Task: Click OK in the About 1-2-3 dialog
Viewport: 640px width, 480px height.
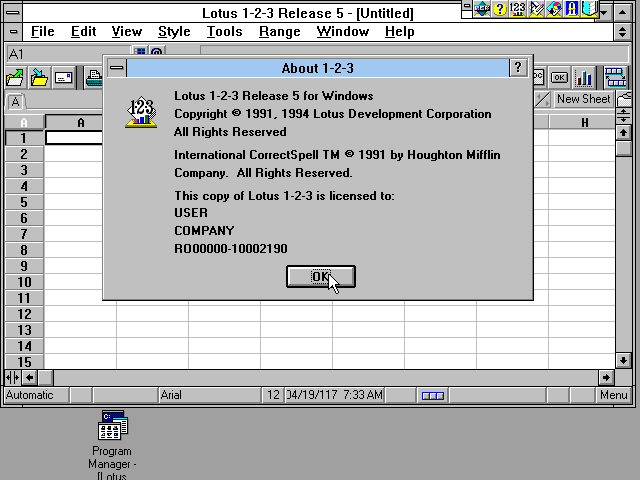Action: pyautogui.click(x=321, y=277)
